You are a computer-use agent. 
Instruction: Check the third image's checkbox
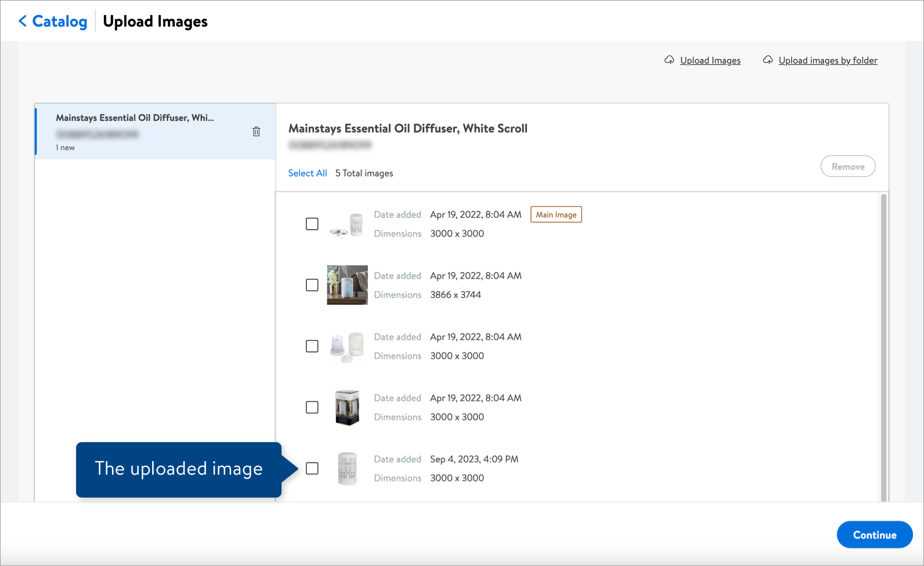[x=312, y=346]
